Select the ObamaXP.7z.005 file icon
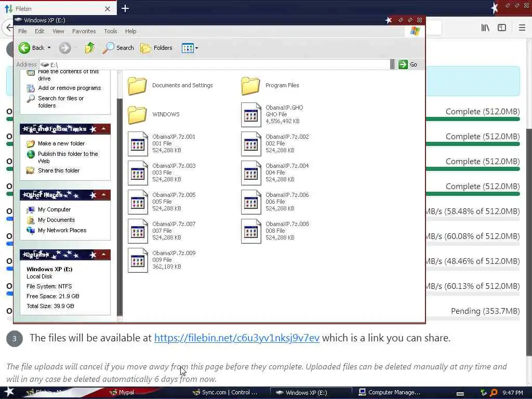532x399 pixels. (x=138, y=202)
